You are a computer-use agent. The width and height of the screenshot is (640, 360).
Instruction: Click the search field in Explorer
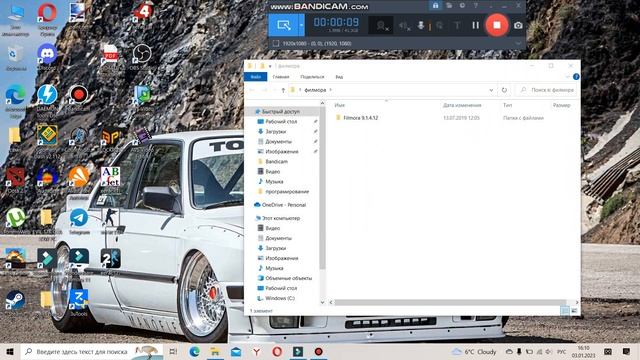coord(547,90)
